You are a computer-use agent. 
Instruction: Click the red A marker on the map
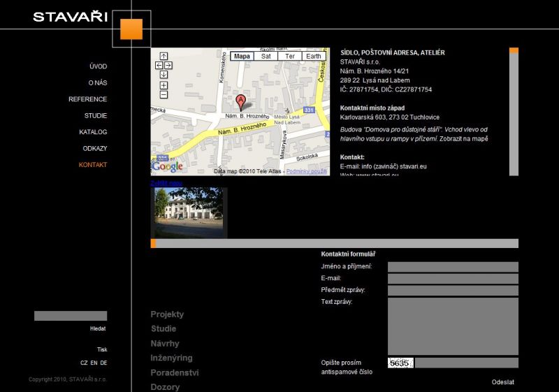coord(241,101)
